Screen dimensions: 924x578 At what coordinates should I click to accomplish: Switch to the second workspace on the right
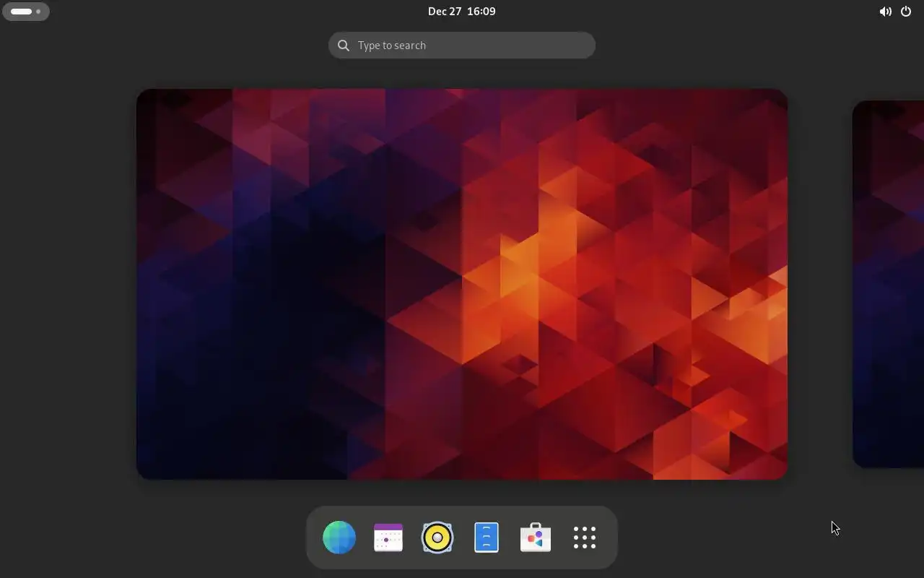(x=889, y=284)
